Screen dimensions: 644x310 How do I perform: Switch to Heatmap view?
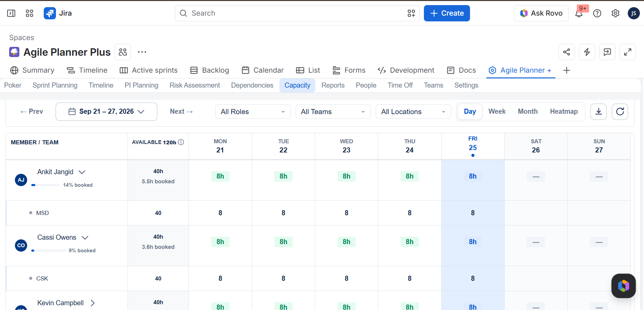point(564,111)
